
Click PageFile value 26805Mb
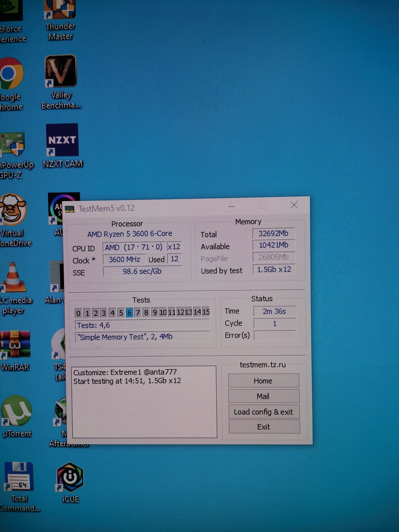(x=274, y=257)
